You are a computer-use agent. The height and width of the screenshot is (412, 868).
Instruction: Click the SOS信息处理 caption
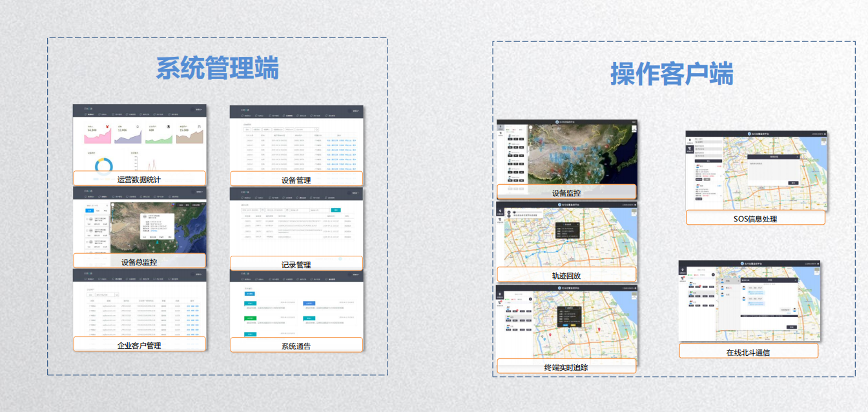(x=755, y=218)
